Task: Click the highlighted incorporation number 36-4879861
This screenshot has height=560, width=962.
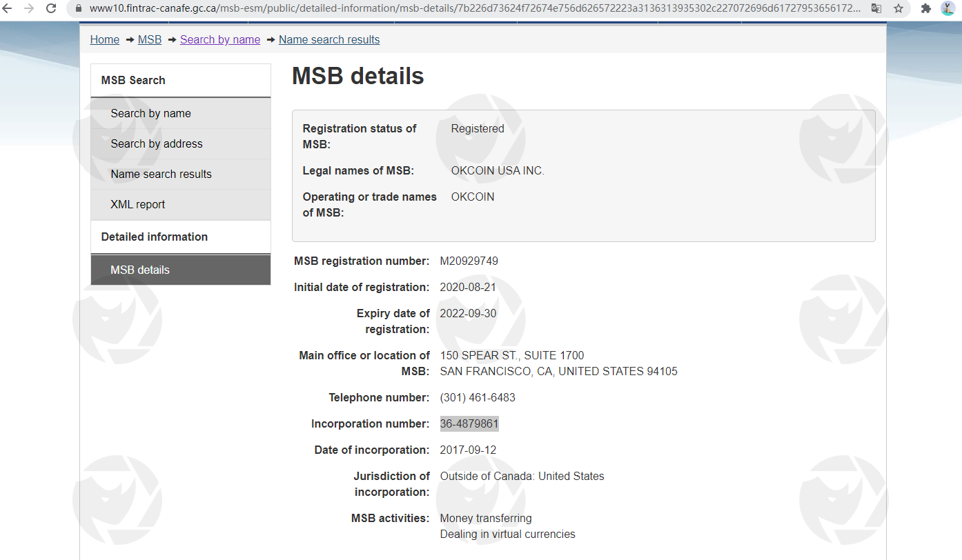Action: coord(469,423)
